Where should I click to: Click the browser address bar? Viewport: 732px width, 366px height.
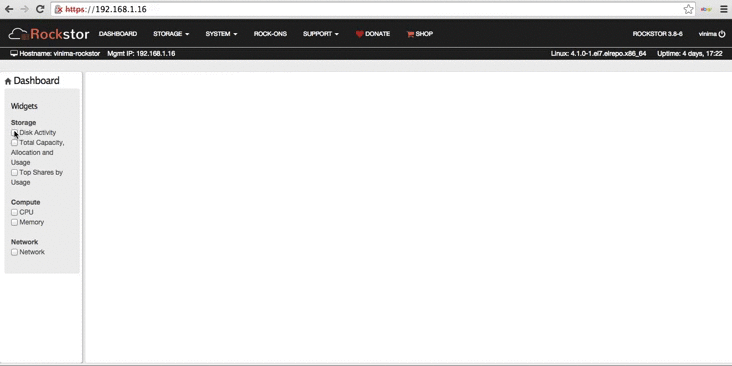pos(373,9)
